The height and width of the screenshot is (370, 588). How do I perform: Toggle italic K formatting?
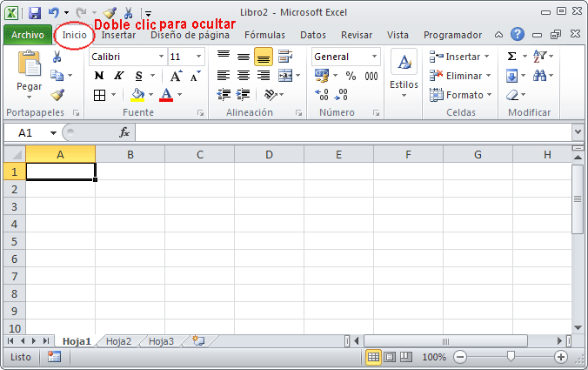(119, 76)
